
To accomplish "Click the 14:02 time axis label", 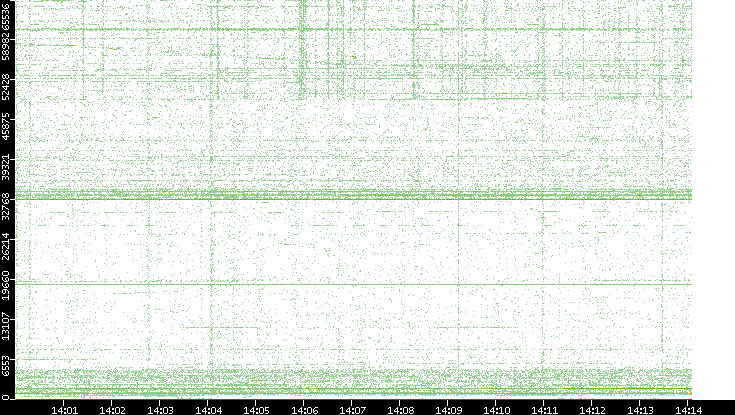I will (112, 411).
